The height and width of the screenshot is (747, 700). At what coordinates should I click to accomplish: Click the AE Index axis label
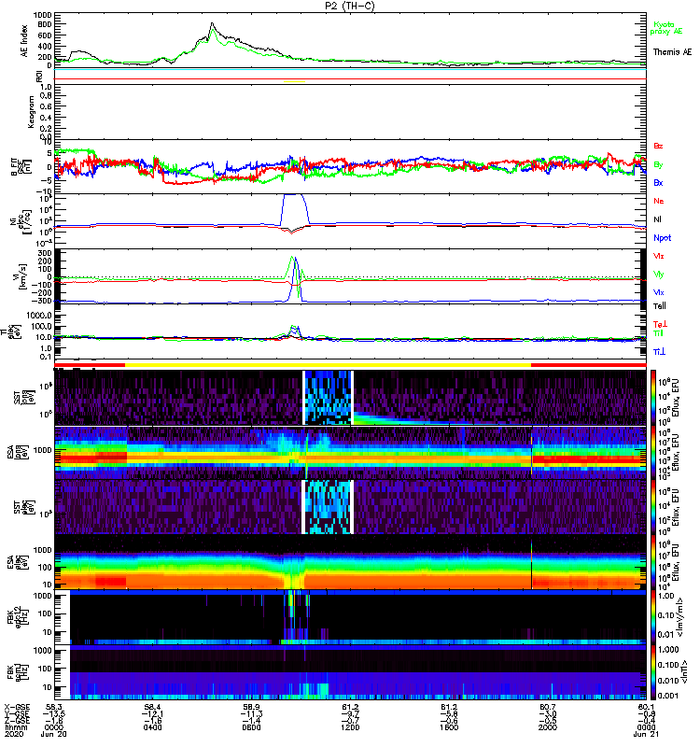click(25, 41)
